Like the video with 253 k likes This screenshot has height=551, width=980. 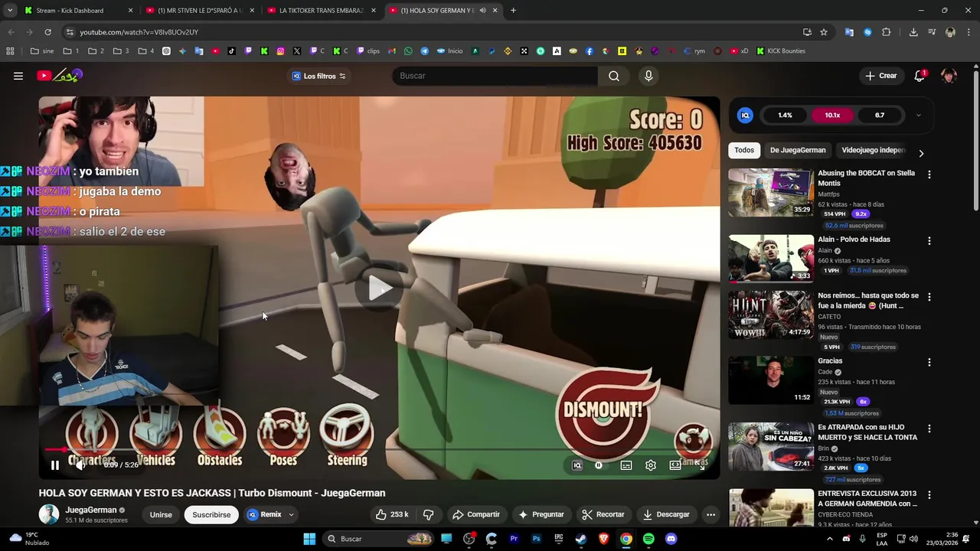(392, 514)
